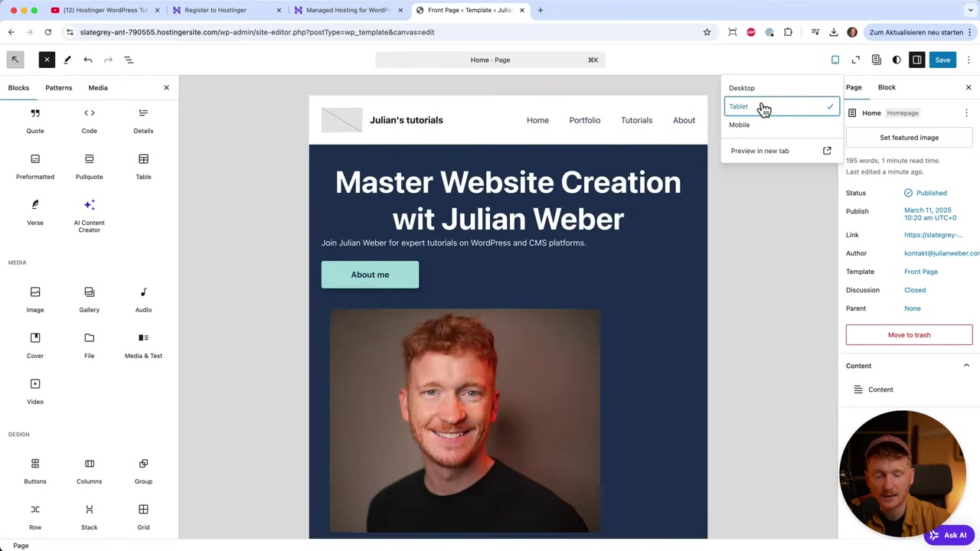The height and width of the screenshot is (551, 980).
Task: Insert a Row block
Action: tap(35, 517)
